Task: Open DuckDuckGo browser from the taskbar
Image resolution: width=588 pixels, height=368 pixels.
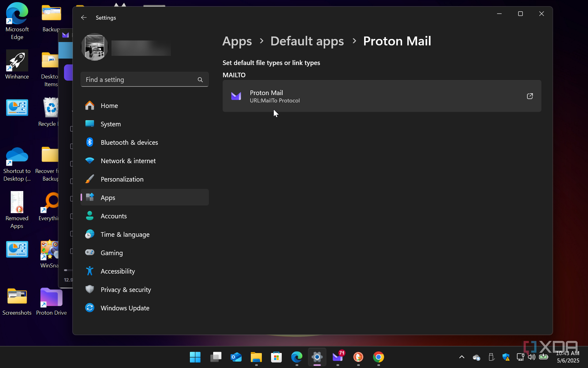Action: coord(358,357)
